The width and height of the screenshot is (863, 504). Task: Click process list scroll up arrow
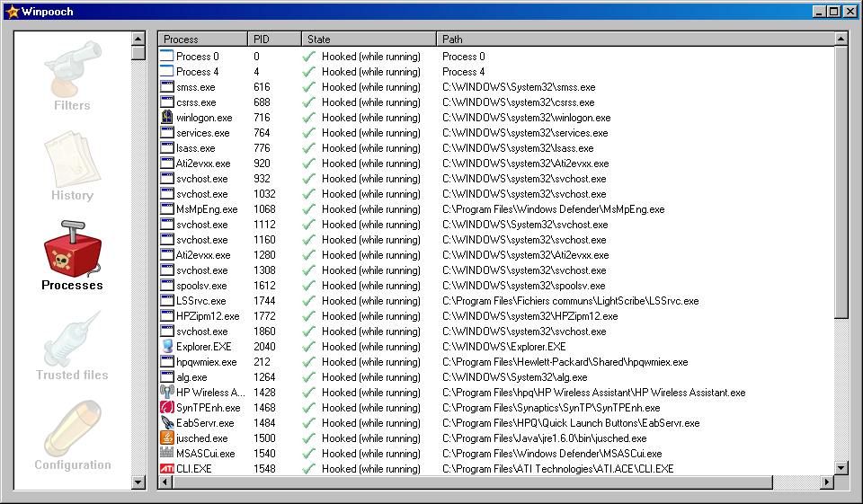coord(841,39)
